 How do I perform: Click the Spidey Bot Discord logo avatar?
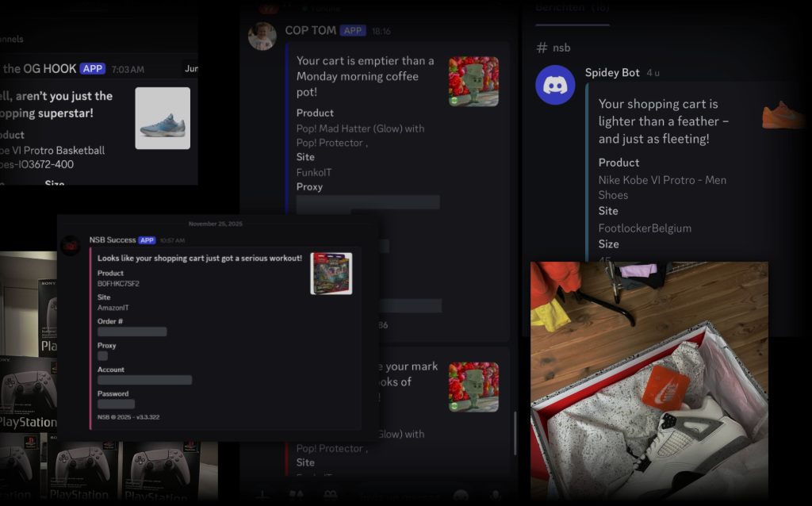click(x=555, y=84)
